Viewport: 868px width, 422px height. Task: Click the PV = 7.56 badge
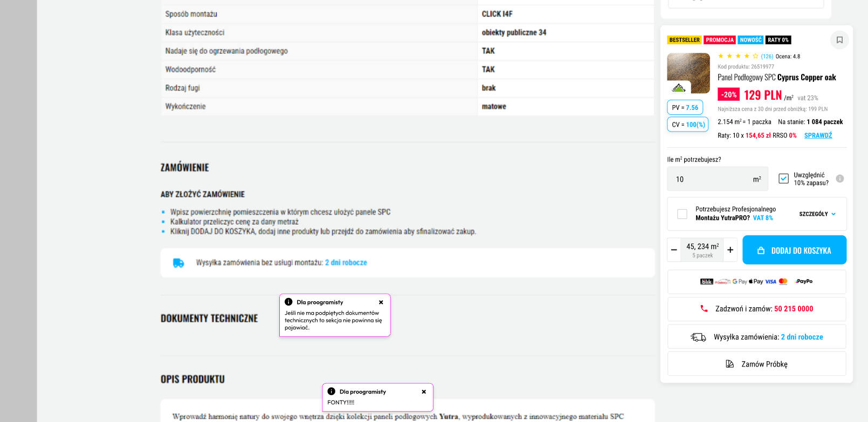coord(685,108)
